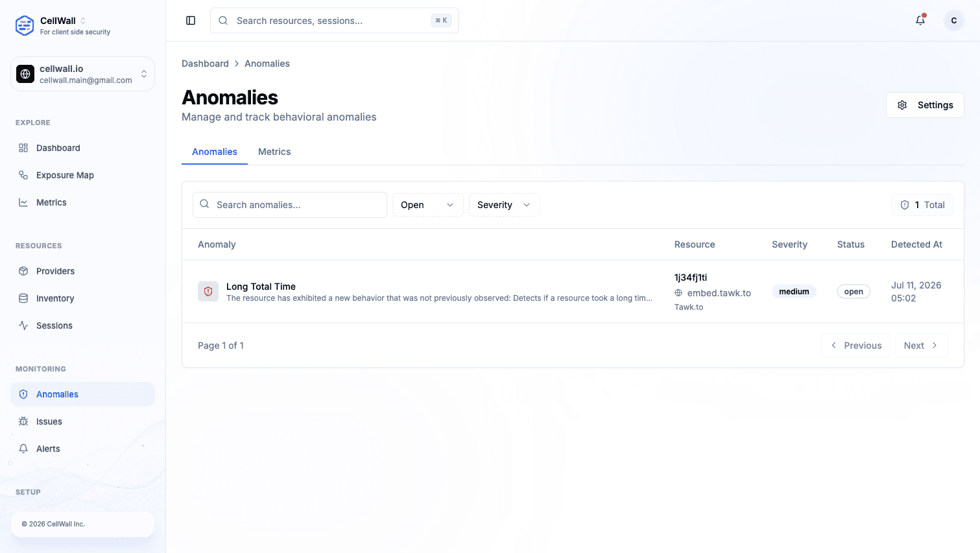Click the Dashboard grid icon in sidebar
This screenshot has height=553, width=980.
click(23, 148)
